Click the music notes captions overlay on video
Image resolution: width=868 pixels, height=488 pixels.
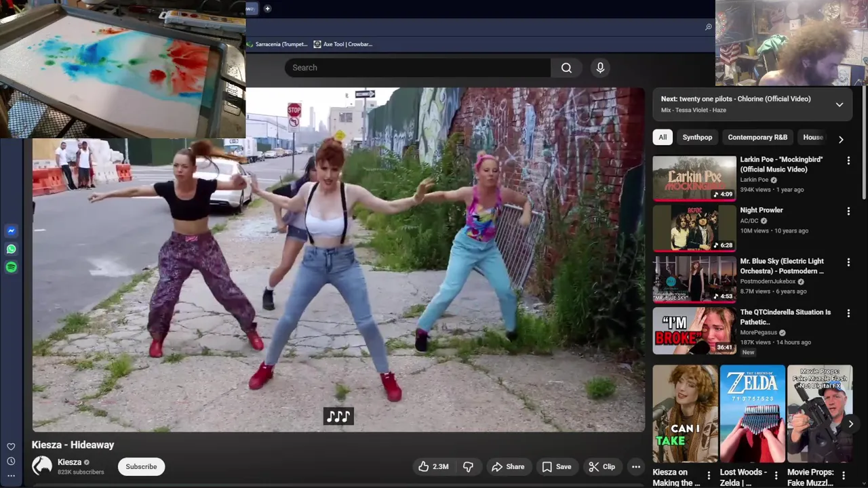point(338,416)
